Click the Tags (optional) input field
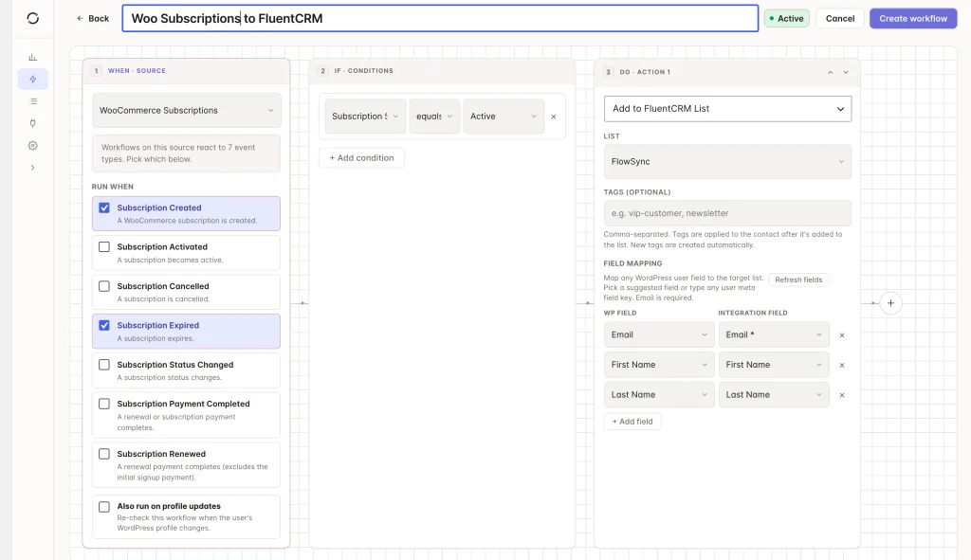 [727, 213]
